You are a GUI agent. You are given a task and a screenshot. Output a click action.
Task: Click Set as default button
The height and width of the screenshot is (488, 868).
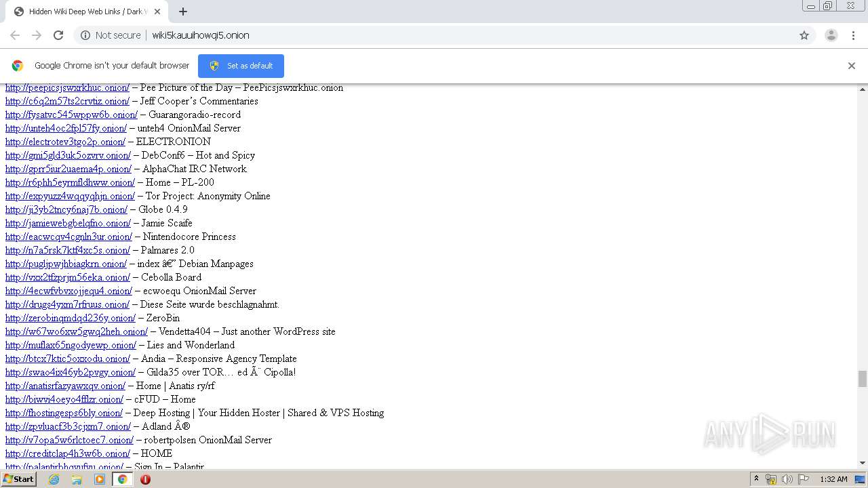point(241,66)
